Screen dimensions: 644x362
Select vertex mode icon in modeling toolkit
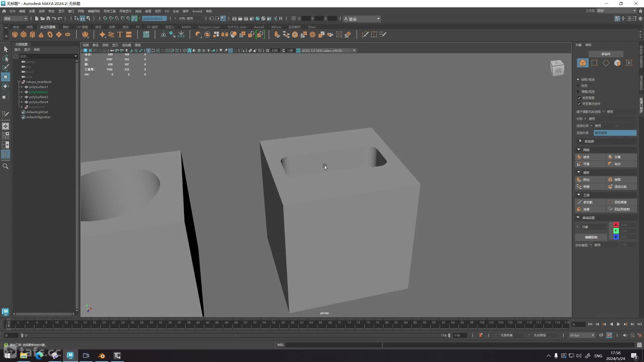(x=594, y=63)
